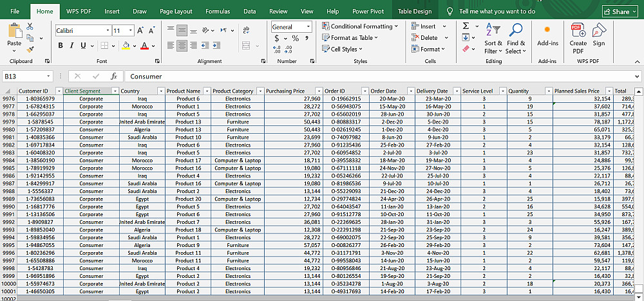Apply Accounting dollar number format
Screen dimensions: 644x301
click(x=277, y=39)
